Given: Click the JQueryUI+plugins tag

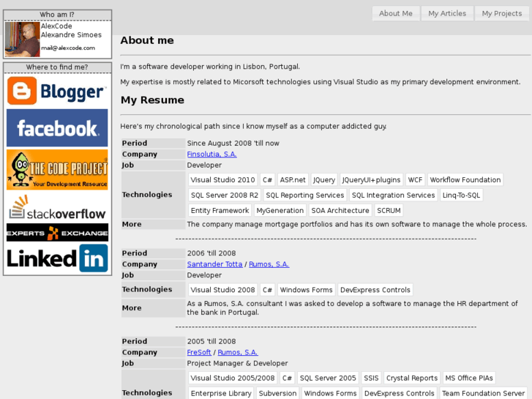Looking at the screenshot, I should pyautogui.click(x=371, y=180).
